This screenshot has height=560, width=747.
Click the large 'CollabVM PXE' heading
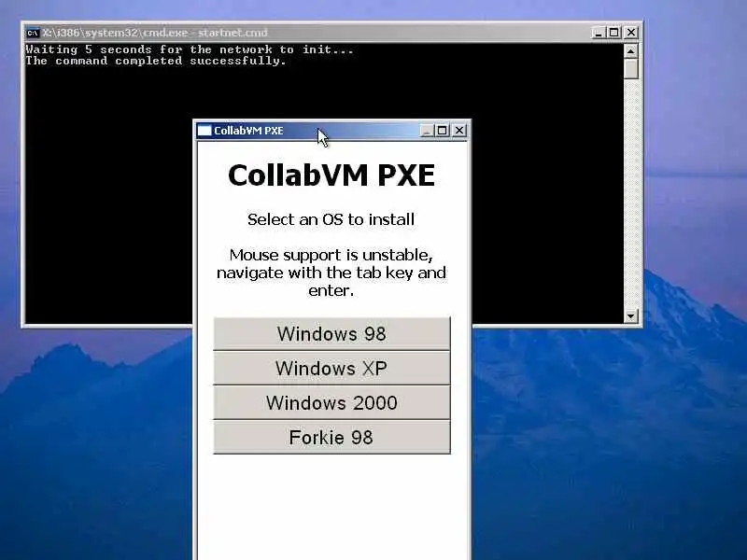pyautogui.click(x=331, y=175)
